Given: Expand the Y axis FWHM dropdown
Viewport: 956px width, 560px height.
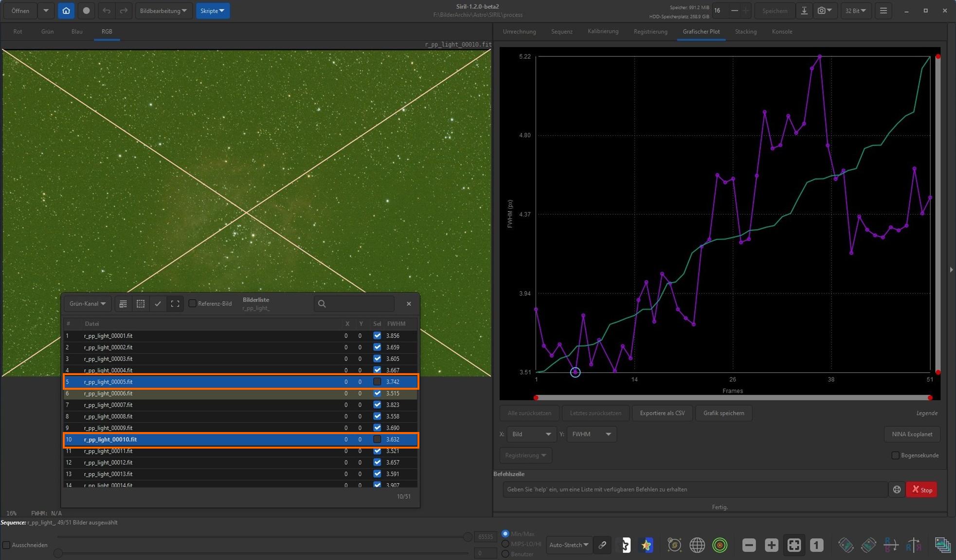Looking at the screenshot, I should (x=591, y=434).
